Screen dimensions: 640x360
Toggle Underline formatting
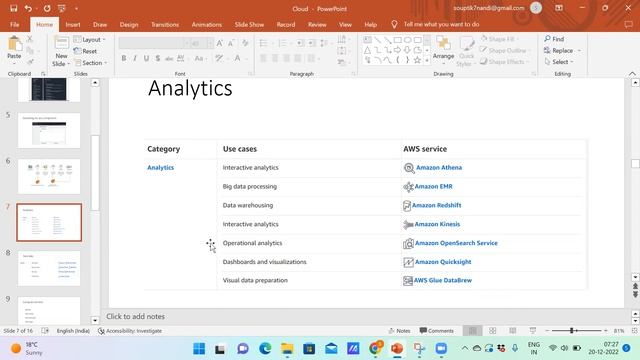146,58
